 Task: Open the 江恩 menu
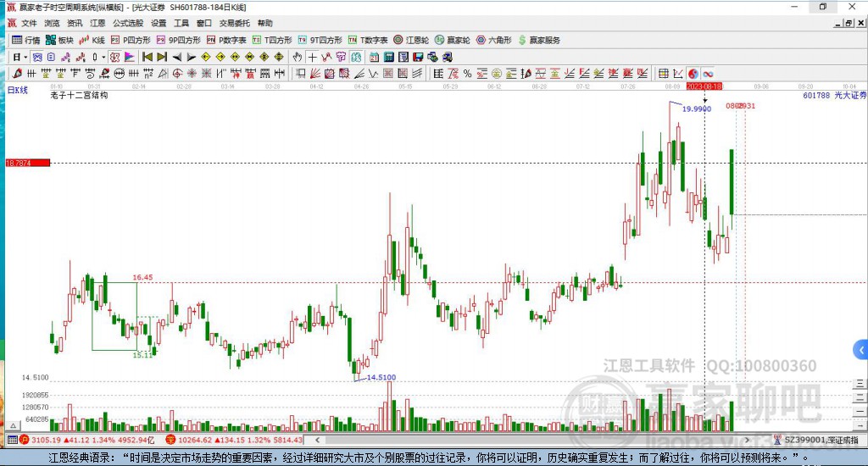97,23
